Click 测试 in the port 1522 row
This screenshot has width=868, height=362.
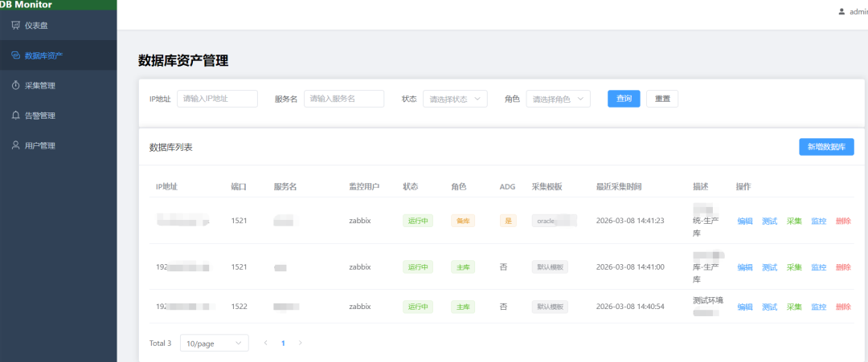pyautogui.click(x=769, y=307)
